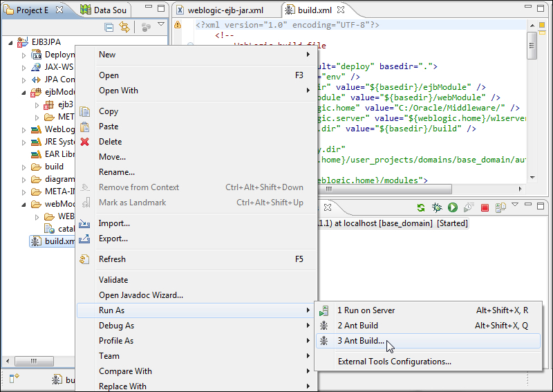Click the Servers view's rightmost toolbar icon

[500, 207]
